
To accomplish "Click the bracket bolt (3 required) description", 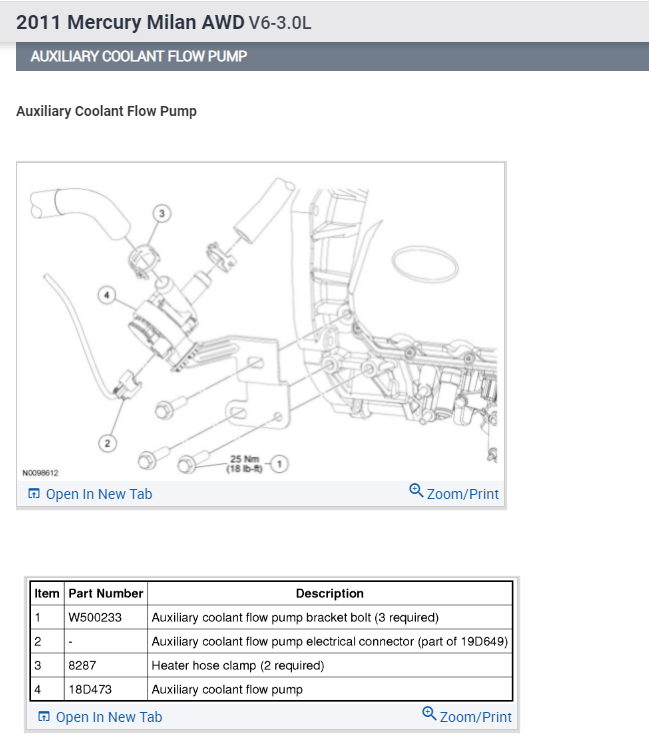I will (295, 618).
